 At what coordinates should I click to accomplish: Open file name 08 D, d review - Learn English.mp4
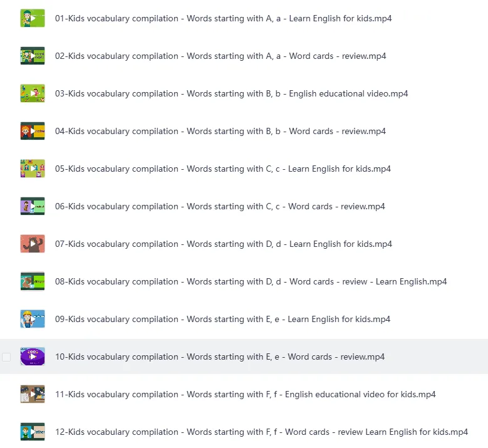[251, 282]
